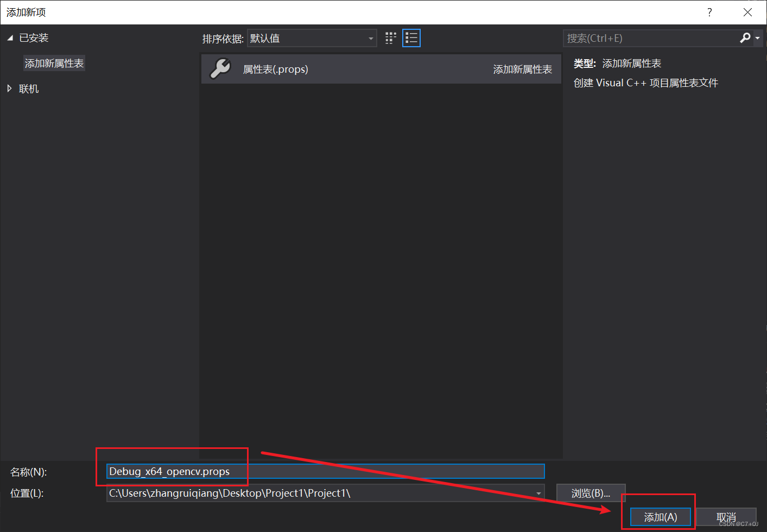The image size is (767, 532).
Task: Click the 创建 Visual C++ 项目属性表文件 description
Action: click(646, 83)
